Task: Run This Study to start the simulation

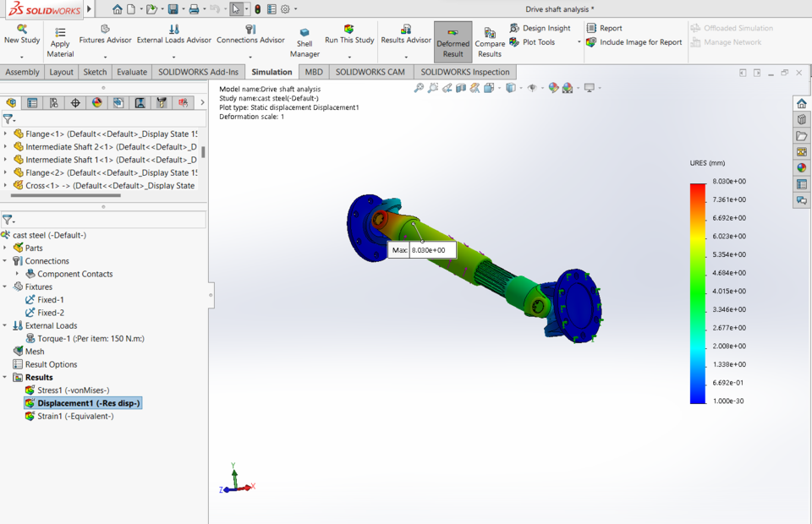Action: (x=349, y=35)
